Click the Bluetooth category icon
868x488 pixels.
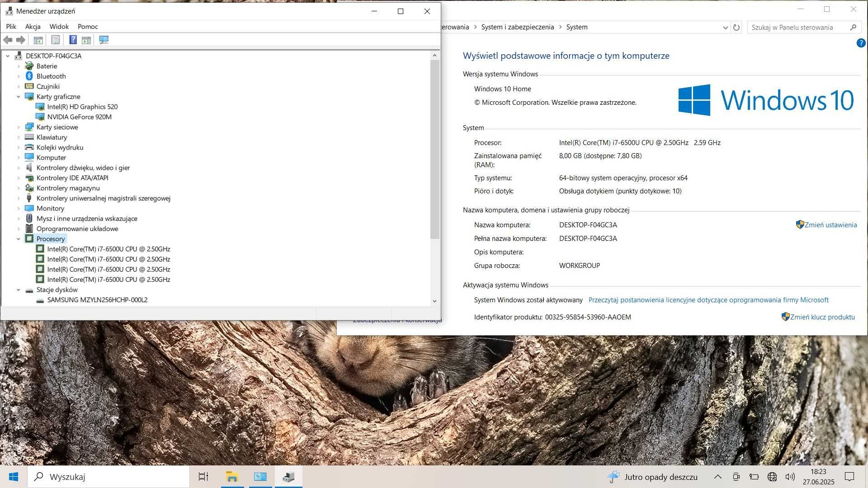click(x=29, y=76)
